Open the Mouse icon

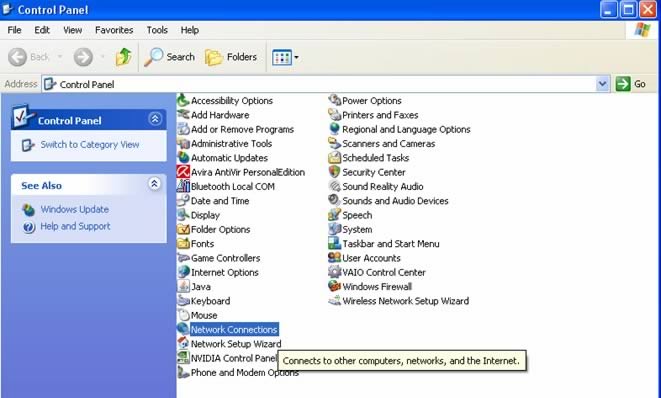183,315
